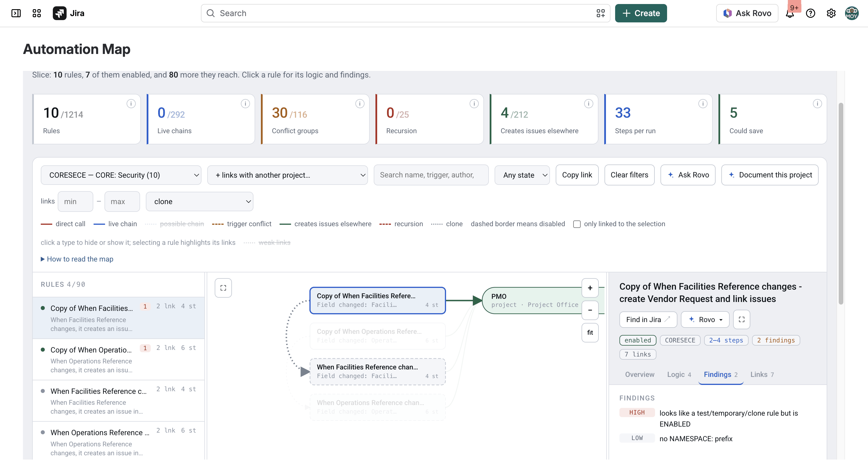The height and width of the screenshot is (461, 868).
Task: Select When Facilities Reference rule in list
Action: (x=119, y=401)
